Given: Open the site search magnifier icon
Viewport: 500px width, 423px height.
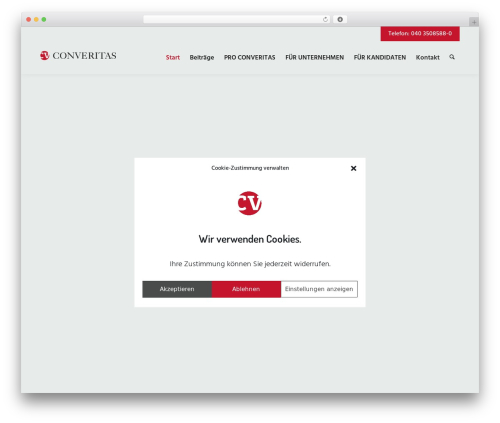Looking at the screenshot, I should 452,57.
